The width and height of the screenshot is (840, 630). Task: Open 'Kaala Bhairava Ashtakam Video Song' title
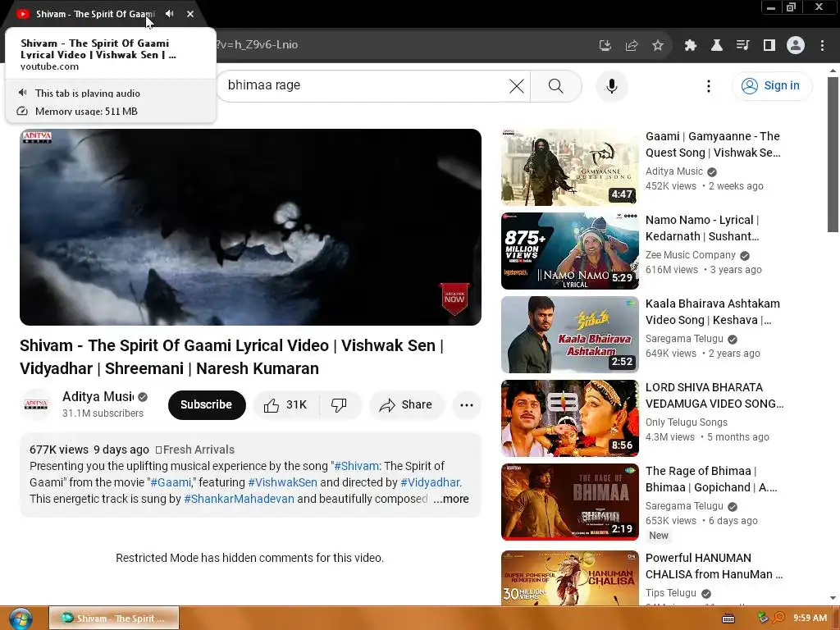coord(713,312)
